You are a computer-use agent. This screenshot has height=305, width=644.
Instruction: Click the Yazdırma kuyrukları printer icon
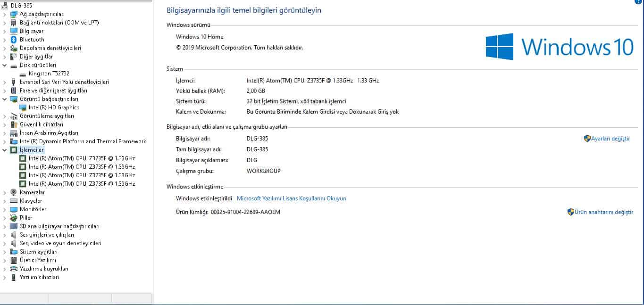coord(14,269)
